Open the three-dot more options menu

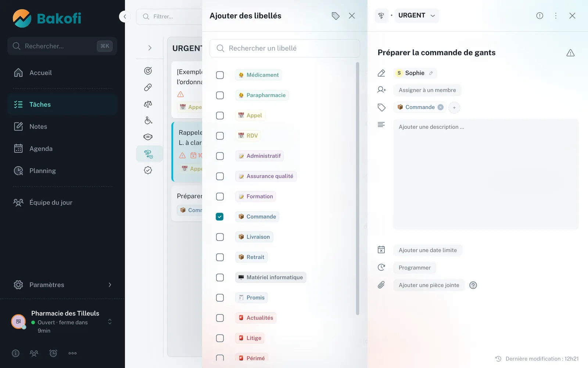(556, 15)
